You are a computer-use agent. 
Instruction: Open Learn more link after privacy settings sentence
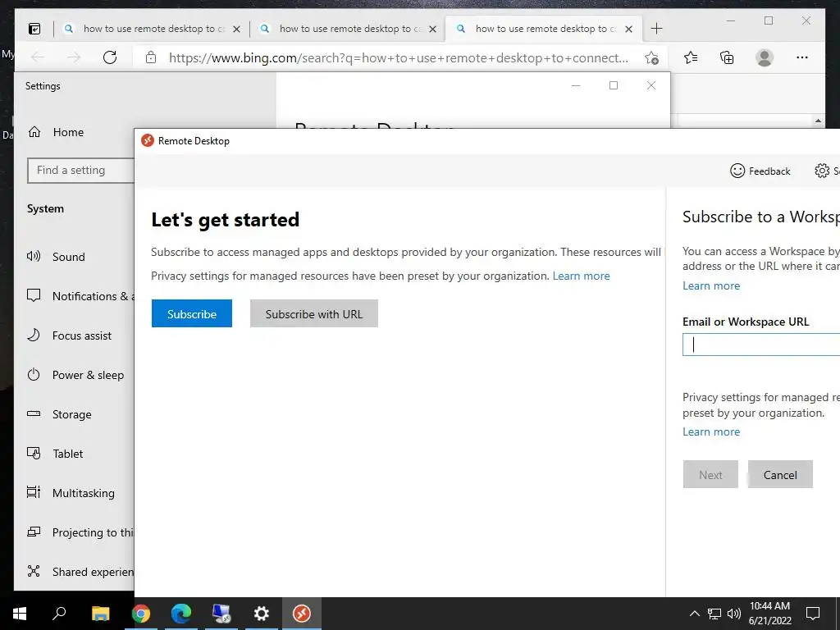[582, 276]
